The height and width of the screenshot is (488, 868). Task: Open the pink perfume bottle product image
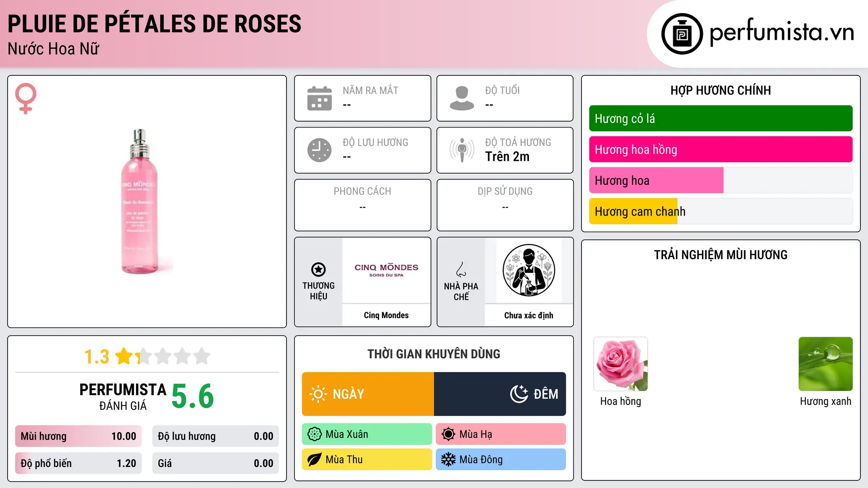(x=140, y=202)
